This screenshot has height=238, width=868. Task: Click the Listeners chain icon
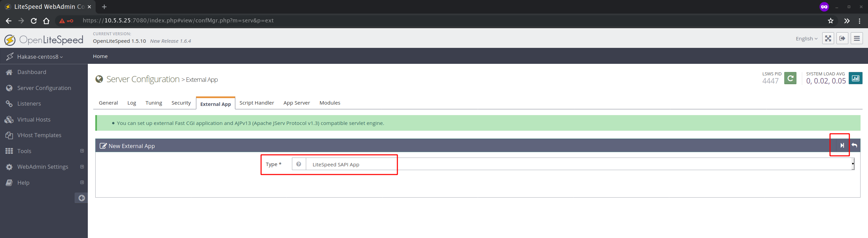[9, 104]
